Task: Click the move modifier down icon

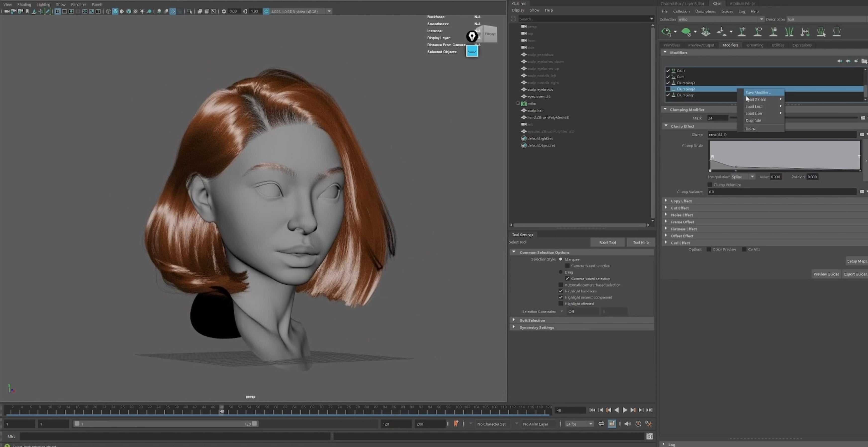Action: click(848, 61)
